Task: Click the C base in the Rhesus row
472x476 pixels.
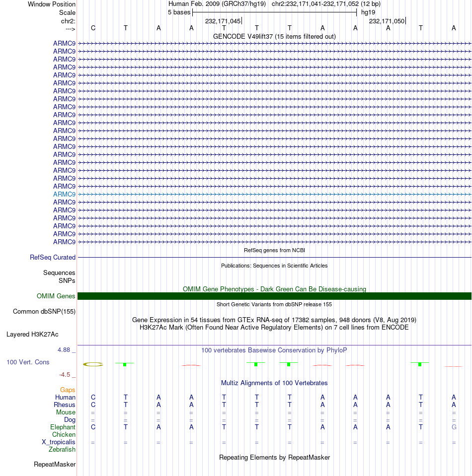Action: click(x=93, y=405)
